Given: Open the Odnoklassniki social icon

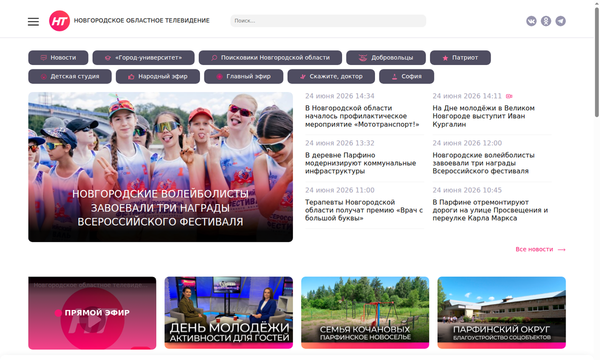Looking at the screenshot, I should point(546,21).
